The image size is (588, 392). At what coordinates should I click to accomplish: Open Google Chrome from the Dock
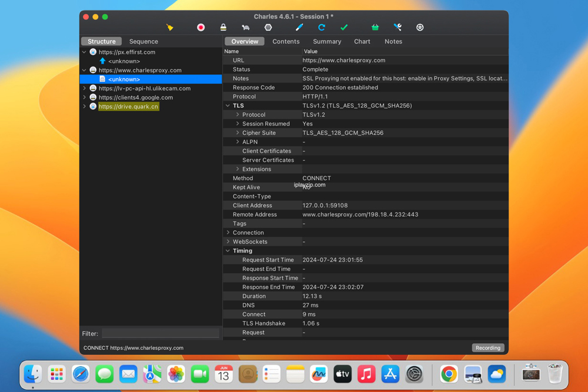click(x=449, y=374)
